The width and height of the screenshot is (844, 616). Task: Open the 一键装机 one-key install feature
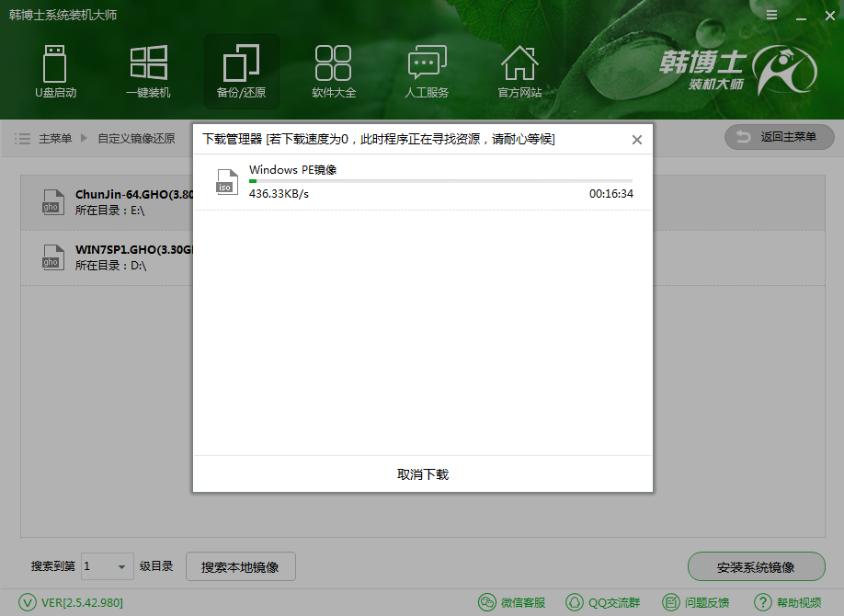149,72
